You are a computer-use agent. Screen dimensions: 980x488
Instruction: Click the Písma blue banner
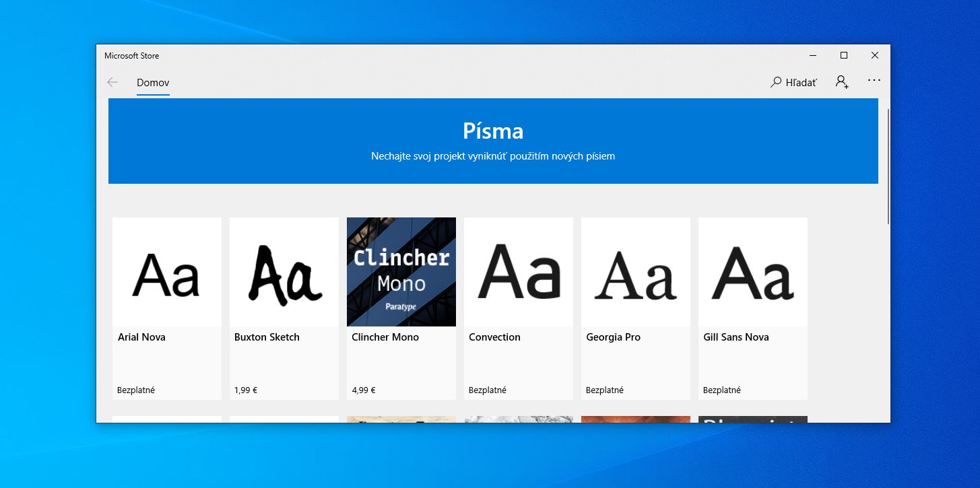tap(493, 141)
